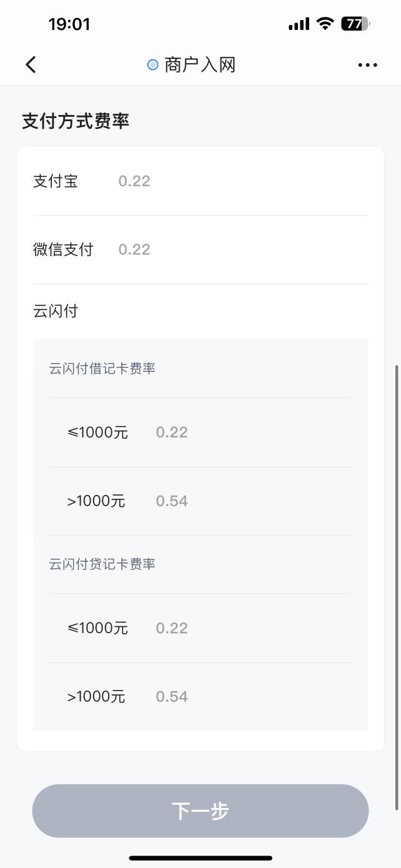
Task: Tap the blue circle icon beside 商户入网
Action: [152, 64]
